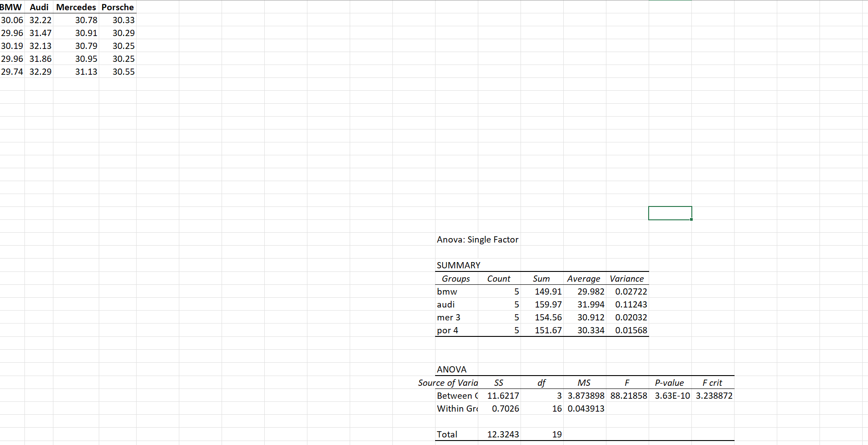
Task: Select the within groups SS 0.7026
Action: point(499,409)
